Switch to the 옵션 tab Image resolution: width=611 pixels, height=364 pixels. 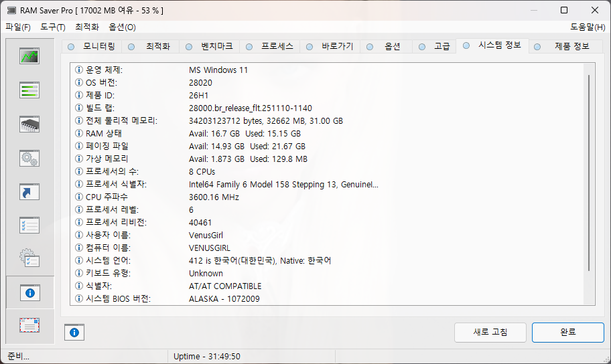pyautogui.click(x=386, y=46)
